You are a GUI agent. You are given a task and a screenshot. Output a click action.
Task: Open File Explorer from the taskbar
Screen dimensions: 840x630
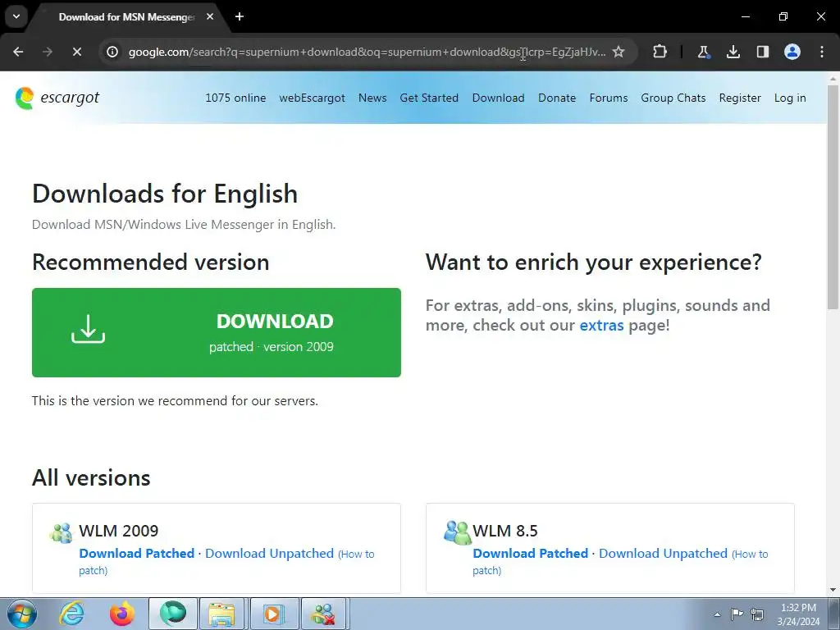click(221, 614)
